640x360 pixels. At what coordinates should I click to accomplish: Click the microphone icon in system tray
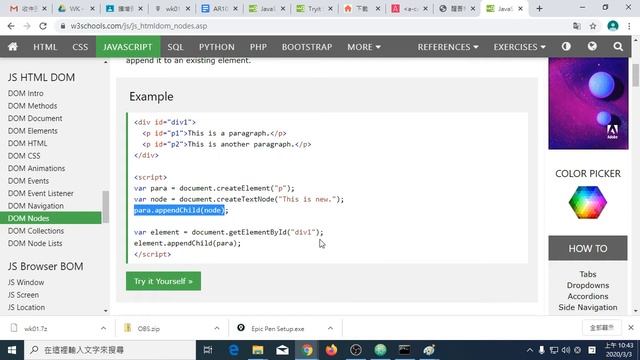[x=542, y=350]
